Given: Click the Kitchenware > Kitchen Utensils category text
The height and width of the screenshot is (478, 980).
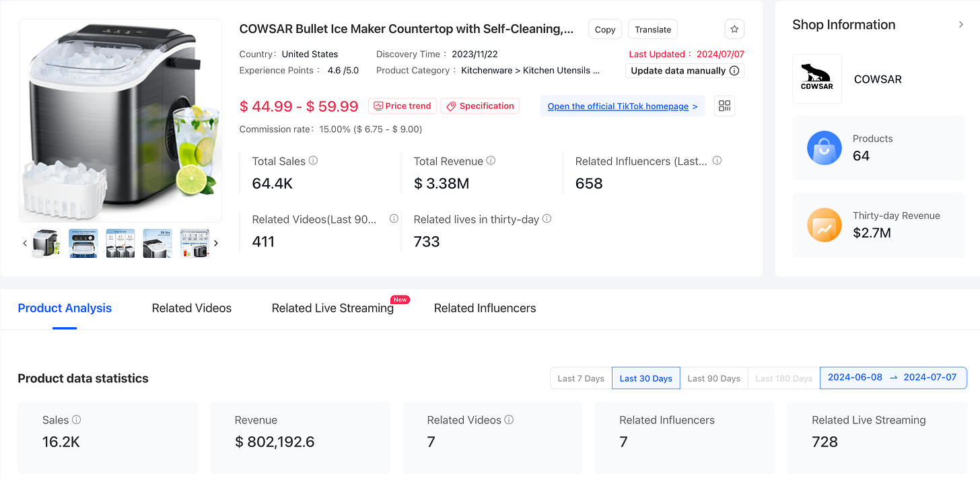Looking at the screenshot, I should tap(530, 70).
